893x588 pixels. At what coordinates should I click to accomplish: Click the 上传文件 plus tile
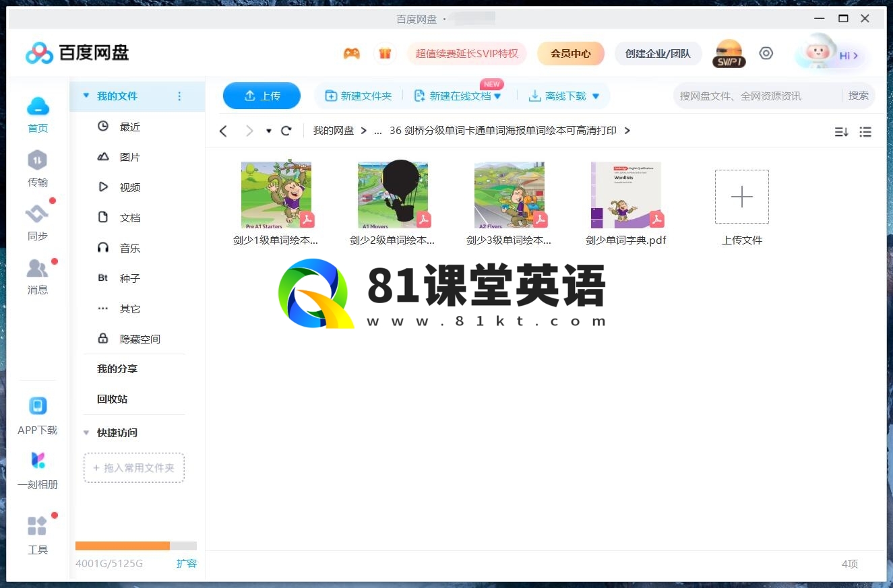coord(742,197)
